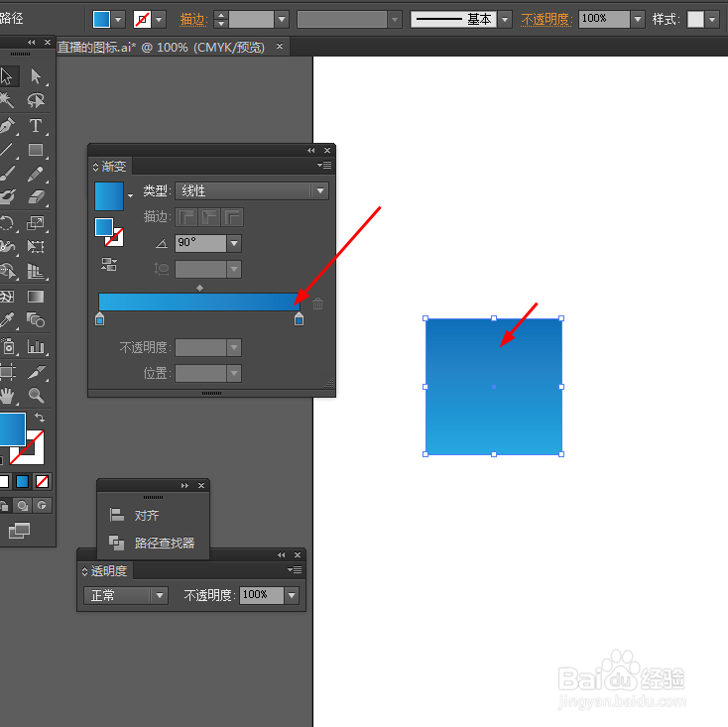The height and width of the screenshot is (727, 728).
Task: Click 不透明度 link in control bar
Action: tap(546, 19)
